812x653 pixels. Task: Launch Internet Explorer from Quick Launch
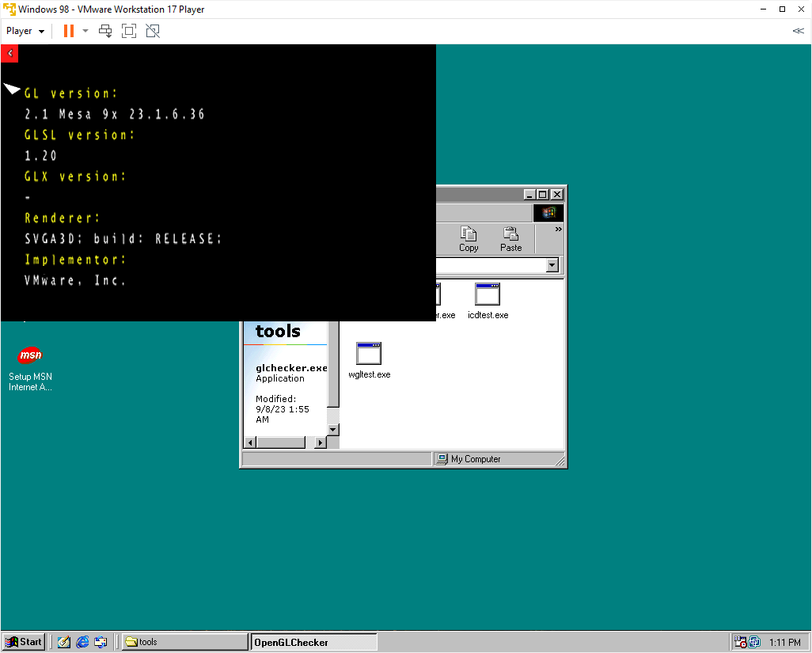click(x=82, y=642)
